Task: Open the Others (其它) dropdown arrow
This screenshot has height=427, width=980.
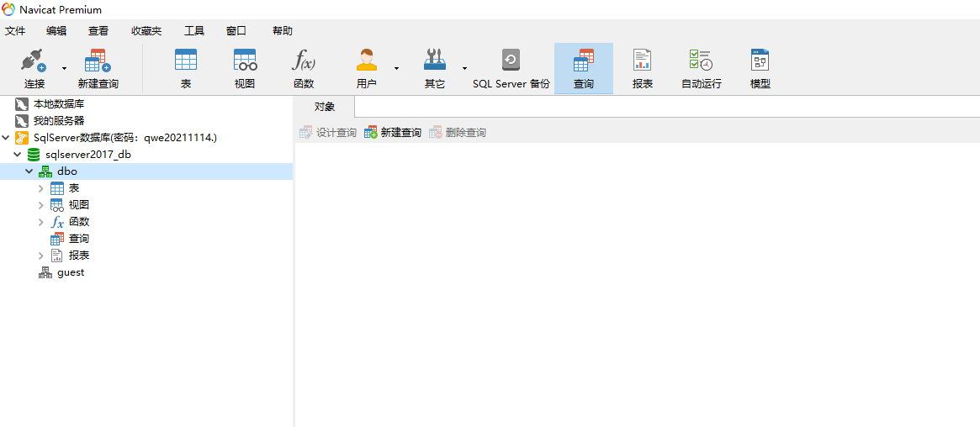Action: click(x=464, y=67)
